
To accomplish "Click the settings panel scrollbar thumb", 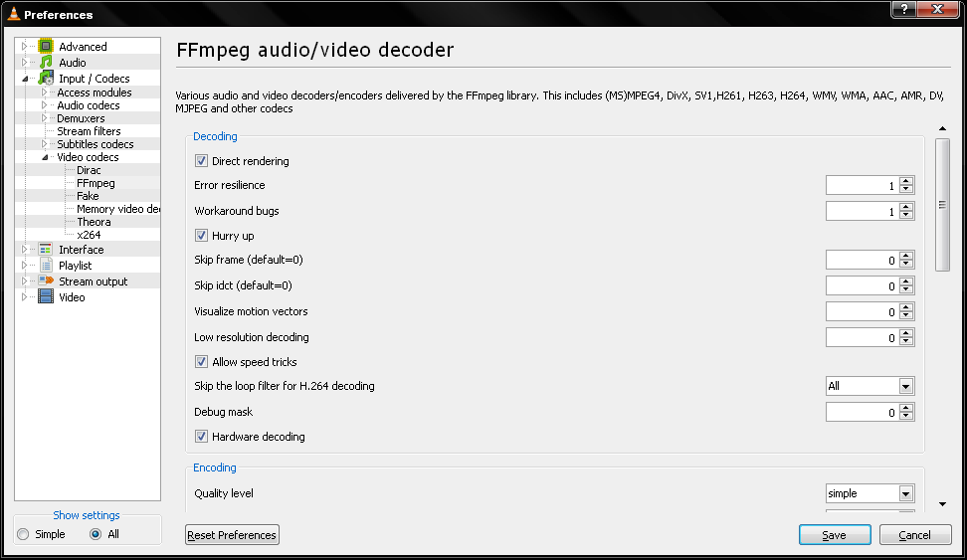I will pyautogui.click(x=942, y=205).
